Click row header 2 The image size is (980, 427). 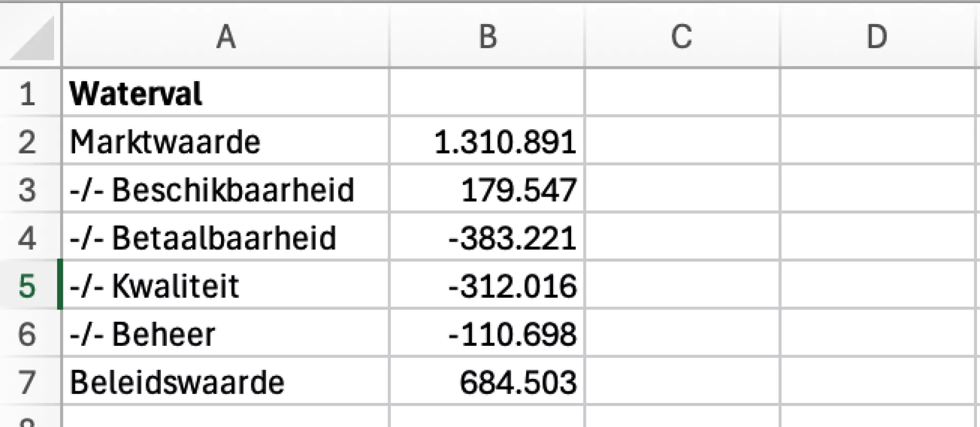point(28,141)
